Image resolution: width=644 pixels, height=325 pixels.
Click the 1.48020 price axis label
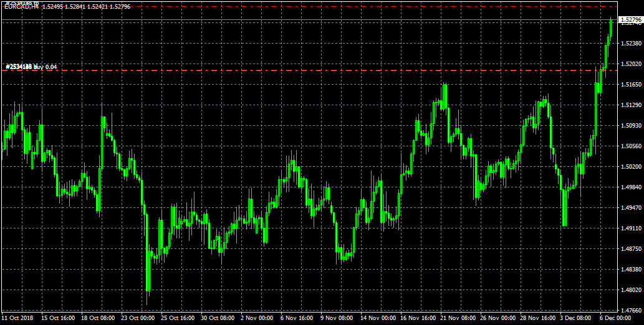point(632,290)
